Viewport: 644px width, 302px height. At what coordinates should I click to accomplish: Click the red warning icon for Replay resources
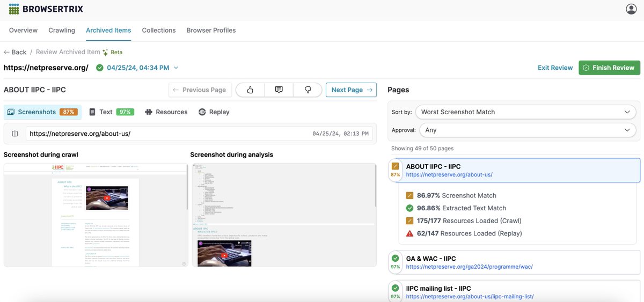[x=410, y=233]
